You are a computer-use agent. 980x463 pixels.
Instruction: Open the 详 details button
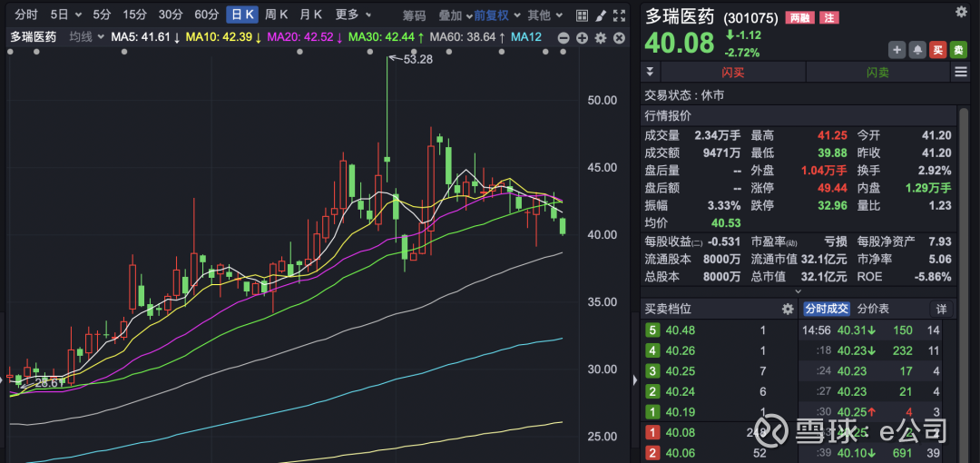click(x=942, y=309)
